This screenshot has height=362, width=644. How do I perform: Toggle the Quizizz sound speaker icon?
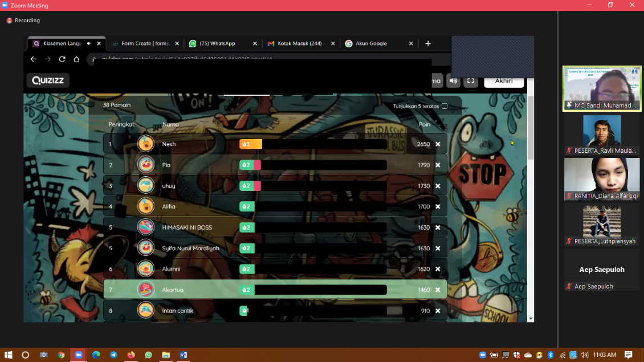[454, 81]
